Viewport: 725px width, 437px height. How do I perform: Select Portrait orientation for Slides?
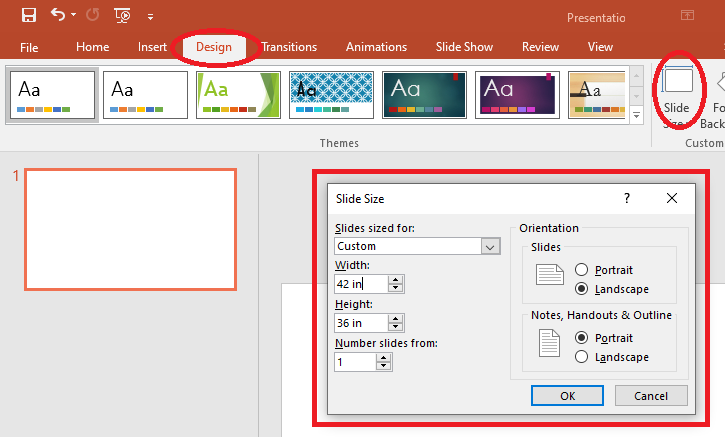[x=582, y=270]
